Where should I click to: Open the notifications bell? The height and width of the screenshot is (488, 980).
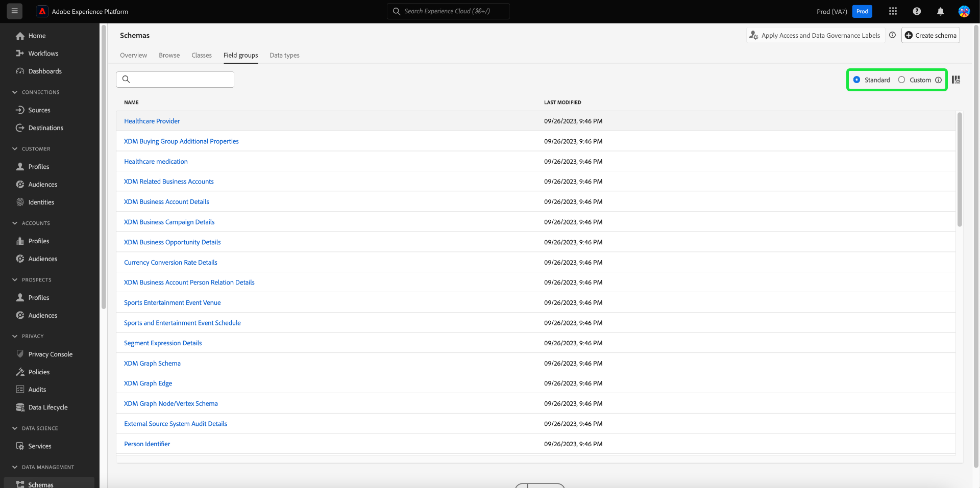coord(940,11)
